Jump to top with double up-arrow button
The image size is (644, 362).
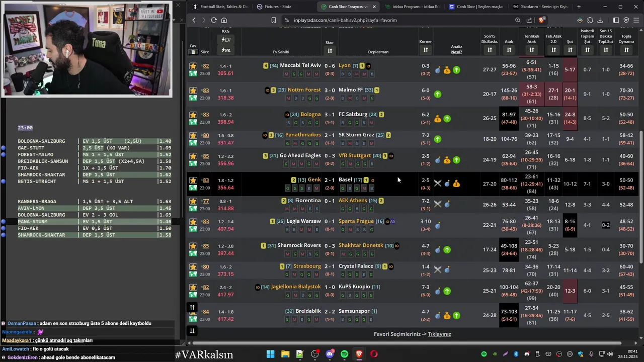[x=192, y=307]
